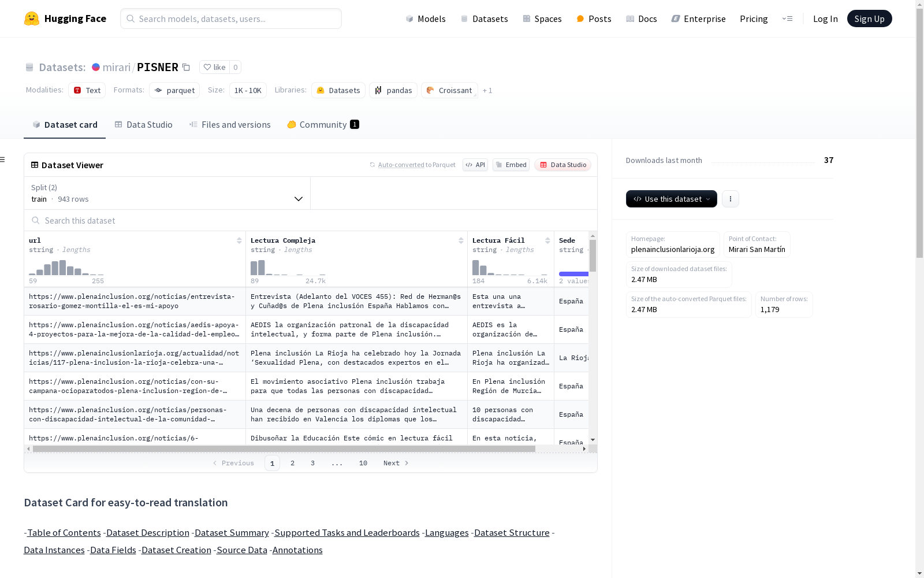Copy dataset name with copy icon

tap(186, 67)
